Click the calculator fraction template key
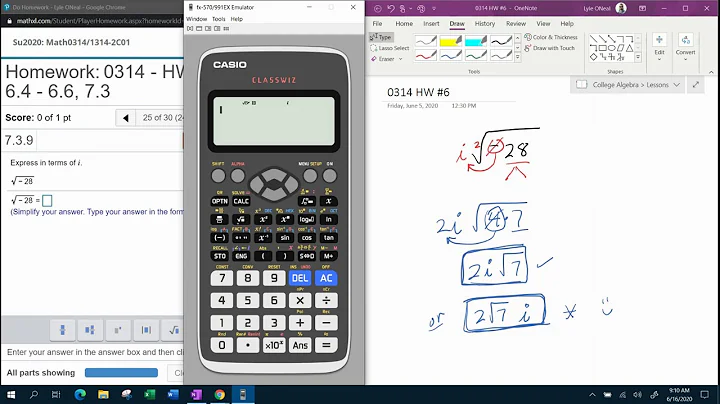This screenshot has height=404, width=720. (x=219, y=219)
